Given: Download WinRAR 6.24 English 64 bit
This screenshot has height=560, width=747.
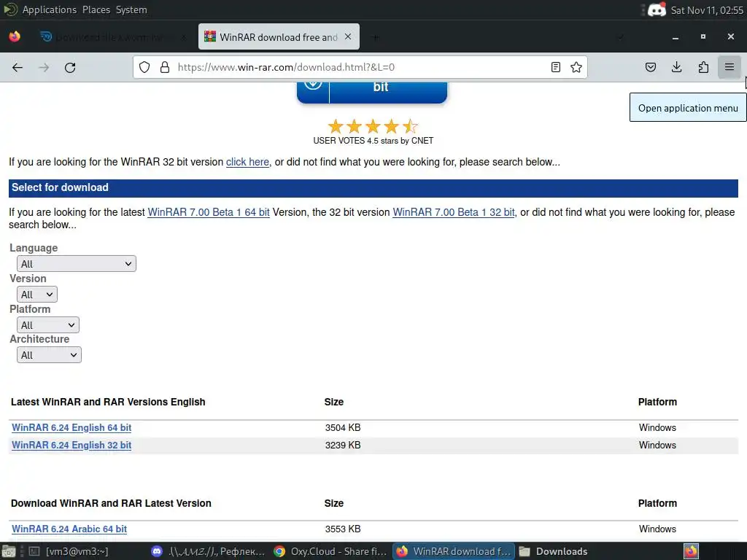Looking at the screenshot, I should [x=71, y=427].
